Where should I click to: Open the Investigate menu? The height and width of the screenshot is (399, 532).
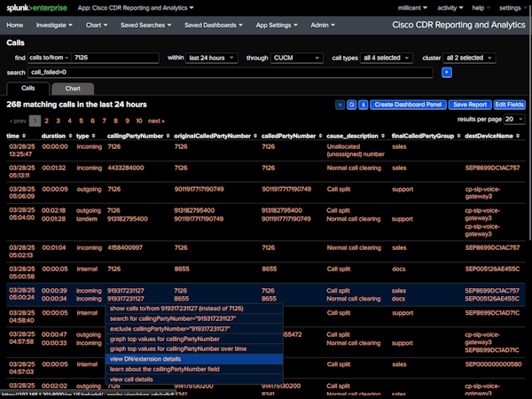click(x=54, y=25)
